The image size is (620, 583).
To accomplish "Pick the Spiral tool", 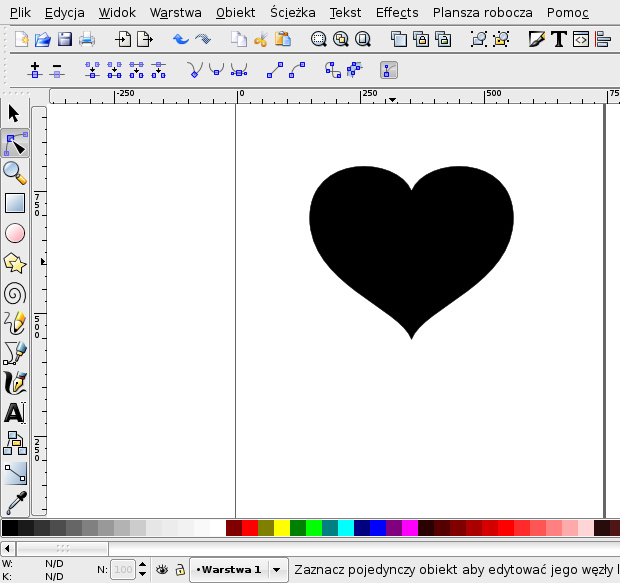I will (x=15, y=293).
